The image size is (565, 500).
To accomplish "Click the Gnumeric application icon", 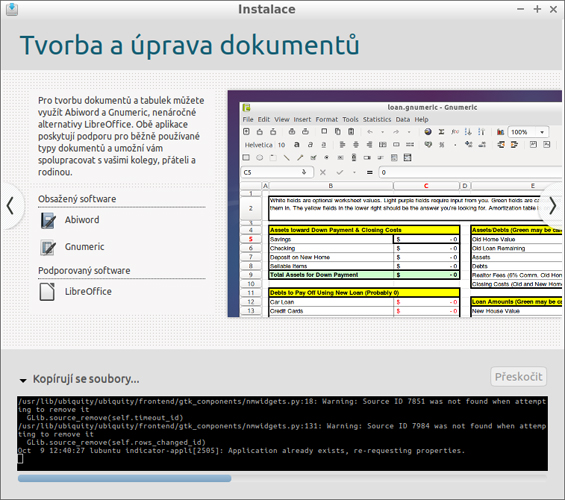I will tap(48, 247).
